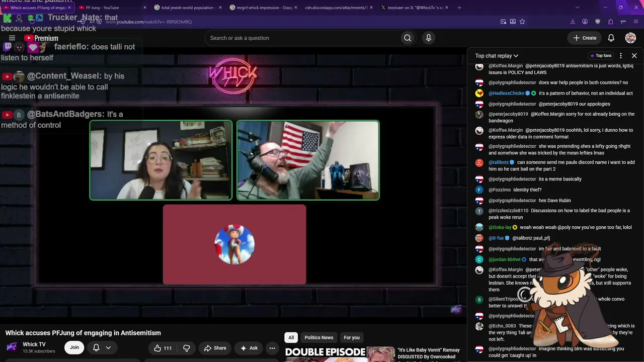Open the browser application menu

(636, 22)
